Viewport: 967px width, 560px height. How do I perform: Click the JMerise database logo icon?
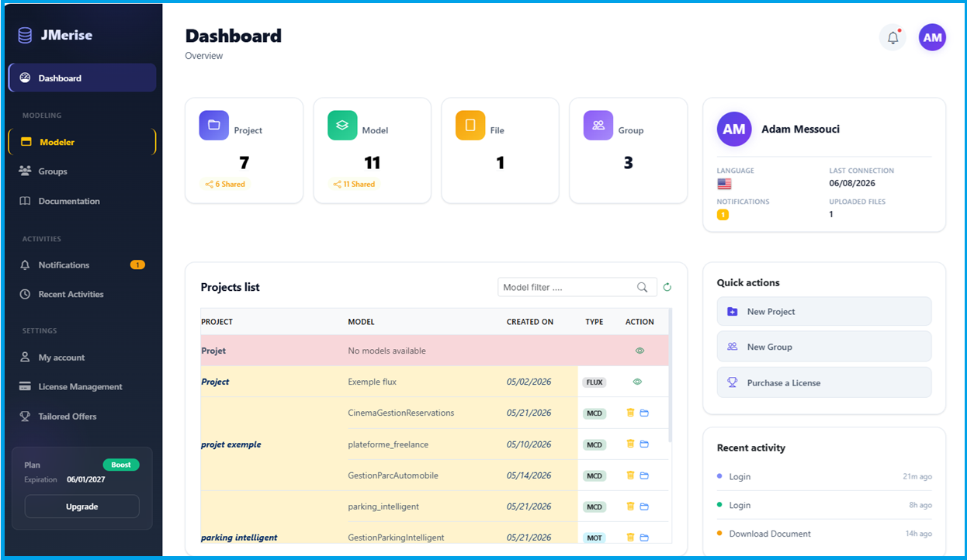[25, 35]
